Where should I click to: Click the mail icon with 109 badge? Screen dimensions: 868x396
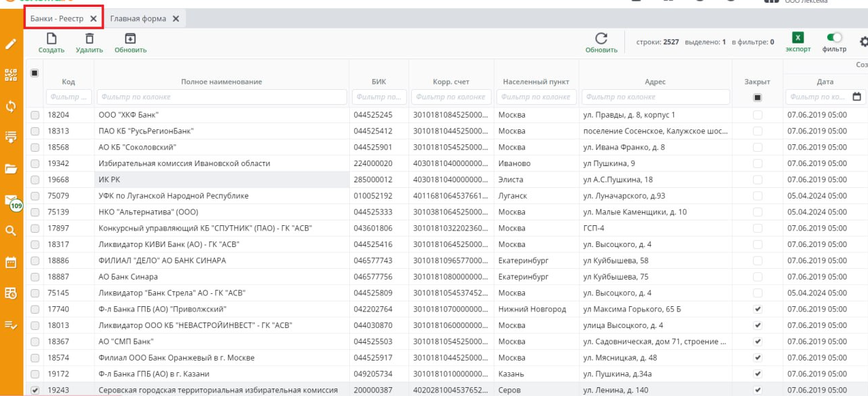[12, 201]
